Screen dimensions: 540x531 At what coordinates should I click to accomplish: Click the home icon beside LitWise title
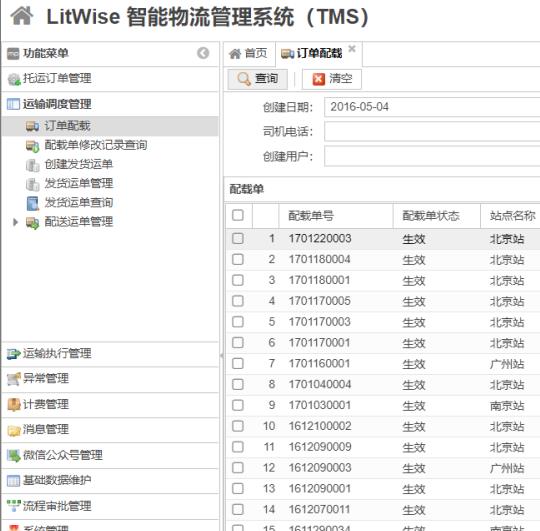(22, 16)
